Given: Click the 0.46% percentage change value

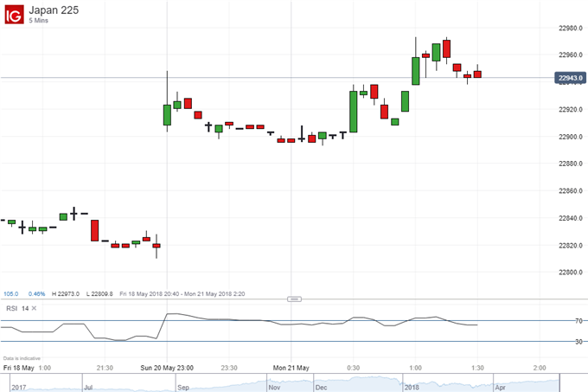Looking at the screenshot, I should click(36, 294).
